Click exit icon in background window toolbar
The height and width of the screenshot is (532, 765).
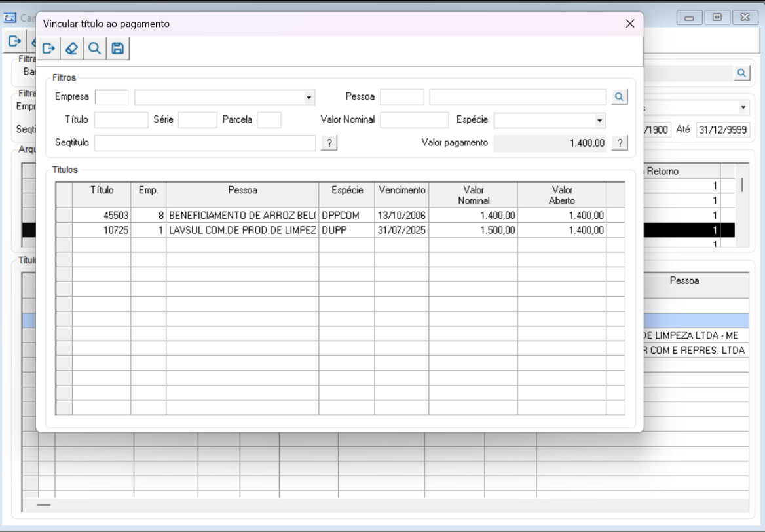pyautogui.click(x=14, y=41)
